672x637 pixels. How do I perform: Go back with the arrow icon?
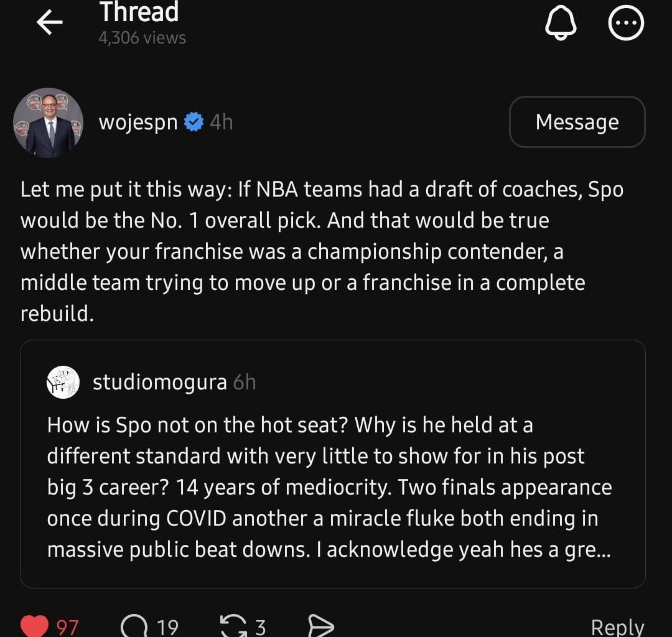tap(49, 22)
